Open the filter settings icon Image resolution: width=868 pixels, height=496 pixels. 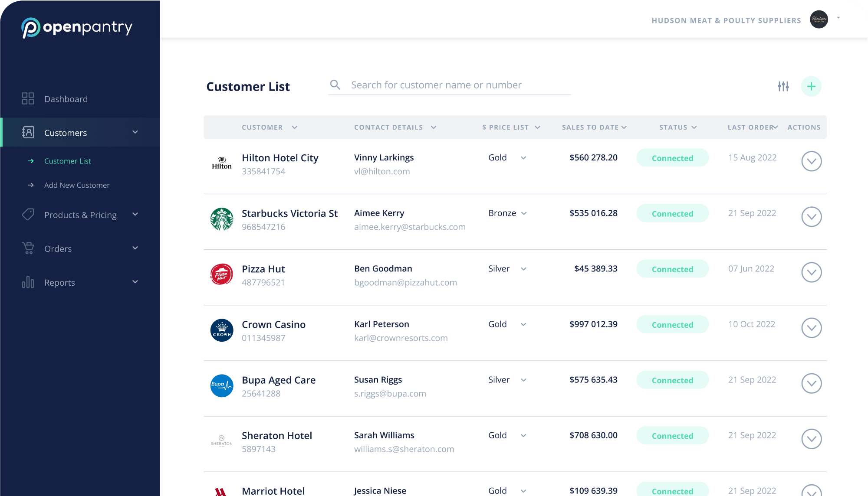click(783, 86)
